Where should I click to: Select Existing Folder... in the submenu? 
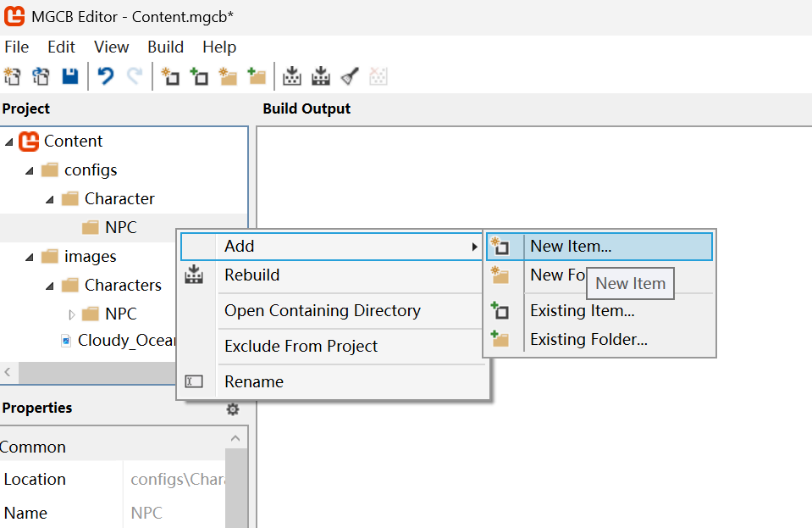pyautogui.click(x=599, y=339)
